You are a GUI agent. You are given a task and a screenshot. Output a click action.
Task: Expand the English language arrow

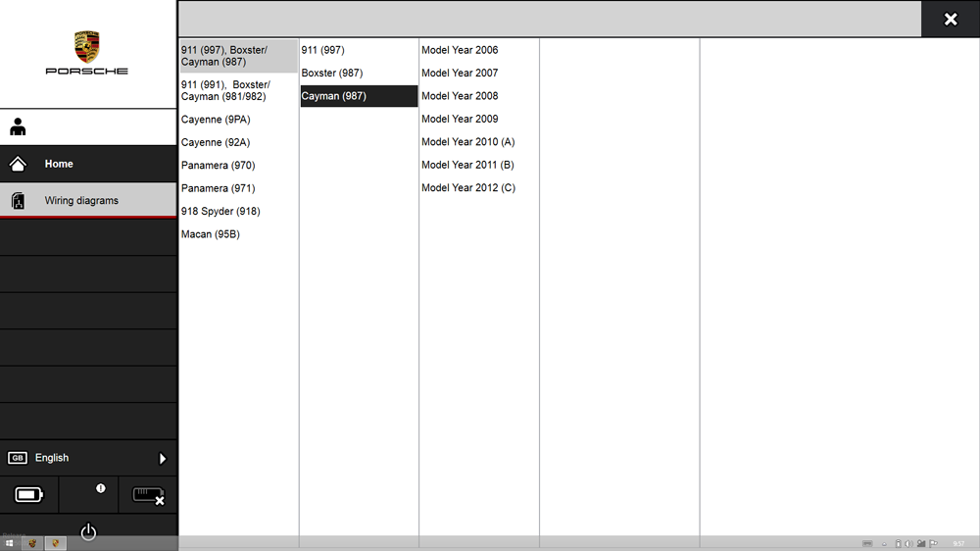tap(163, 459)
